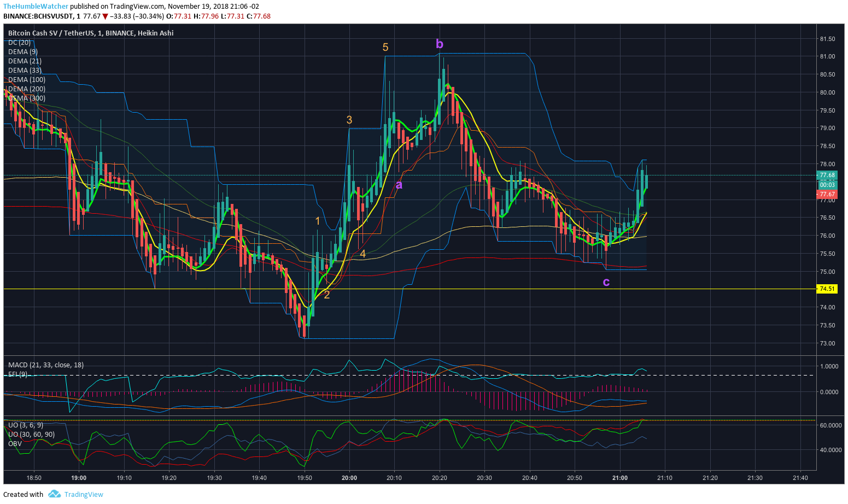The width and height of the screenshot is (848, 504).
Task: Select the H:77.96 high value in header
Action: 206,16
